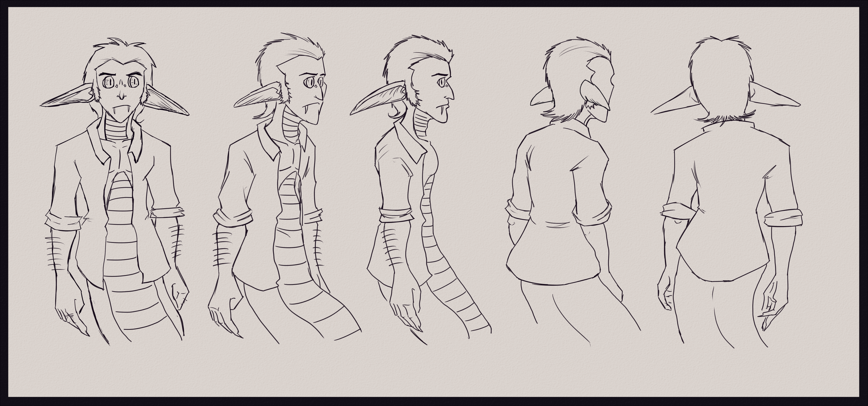Click the side profile figure's eye
The width and height of the screenshot is (868, 406).
tap(442, 82)
